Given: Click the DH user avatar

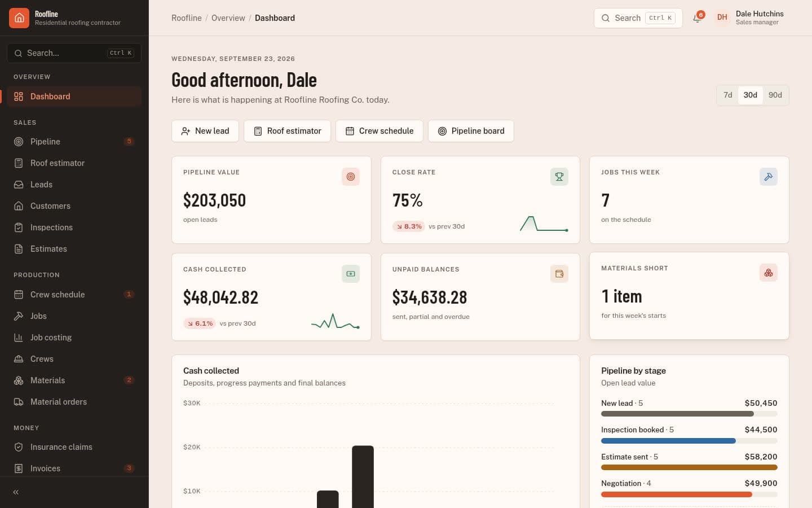Looking at the screenshot, I should [x=722, y=17].
